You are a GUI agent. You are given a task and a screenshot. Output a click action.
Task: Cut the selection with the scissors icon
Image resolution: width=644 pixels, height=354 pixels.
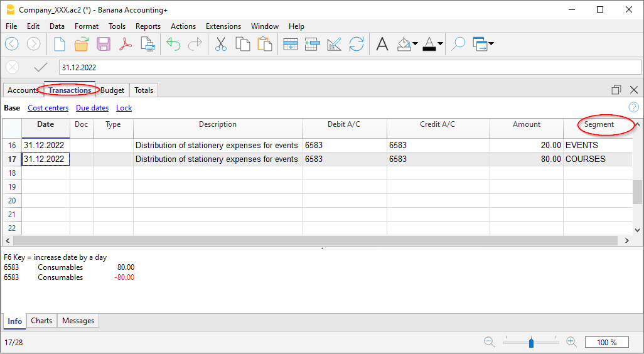(221, 44)
